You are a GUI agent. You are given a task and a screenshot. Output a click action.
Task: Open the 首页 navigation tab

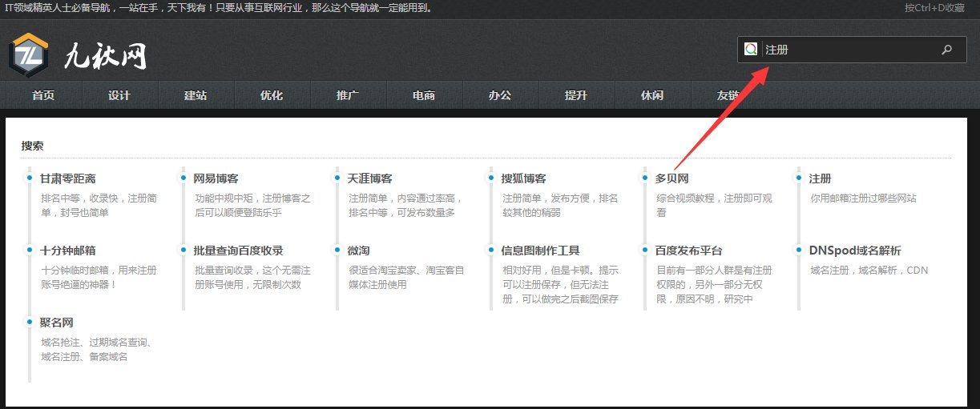pyautogui.click(x=43, y=95)
